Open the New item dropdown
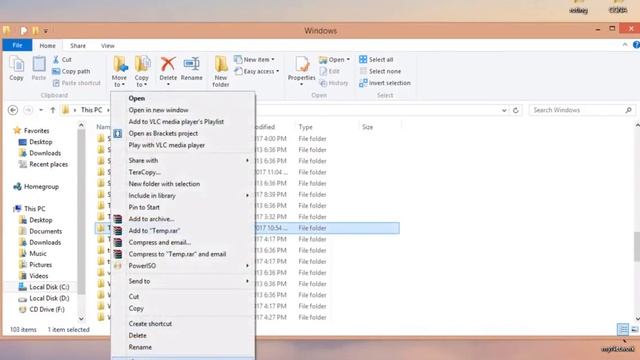Image resolution: width=640 pixels, height=360 pixels. [255, 60]
